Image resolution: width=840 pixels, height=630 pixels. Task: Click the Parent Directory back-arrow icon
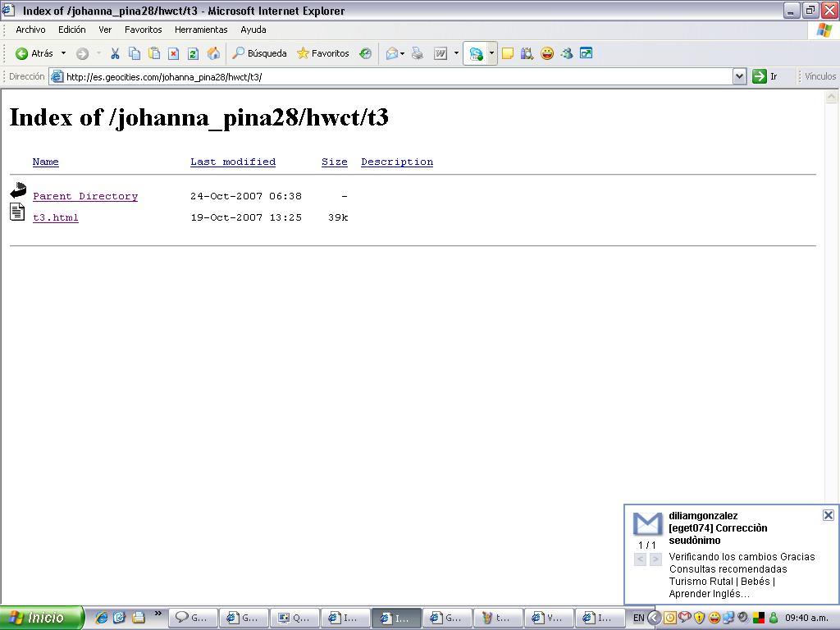tap(18, 190)
